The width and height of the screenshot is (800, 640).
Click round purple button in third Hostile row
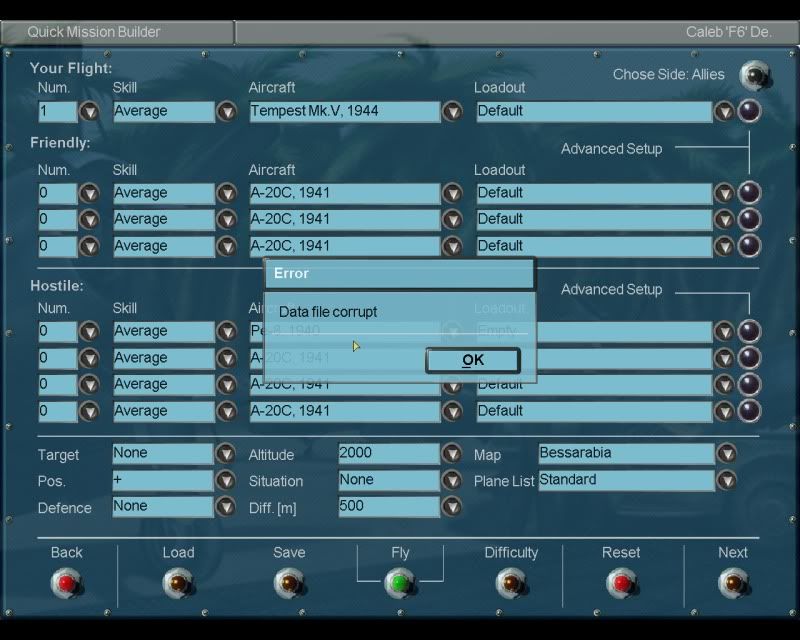[749, 384]
